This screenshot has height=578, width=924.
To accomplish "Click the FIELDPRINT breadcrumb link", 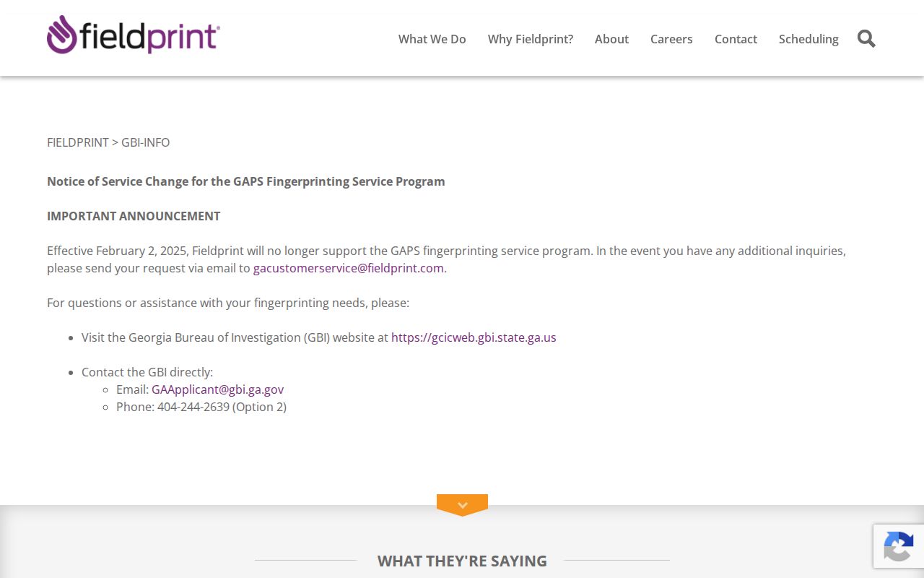I will [x=78, y=142].
